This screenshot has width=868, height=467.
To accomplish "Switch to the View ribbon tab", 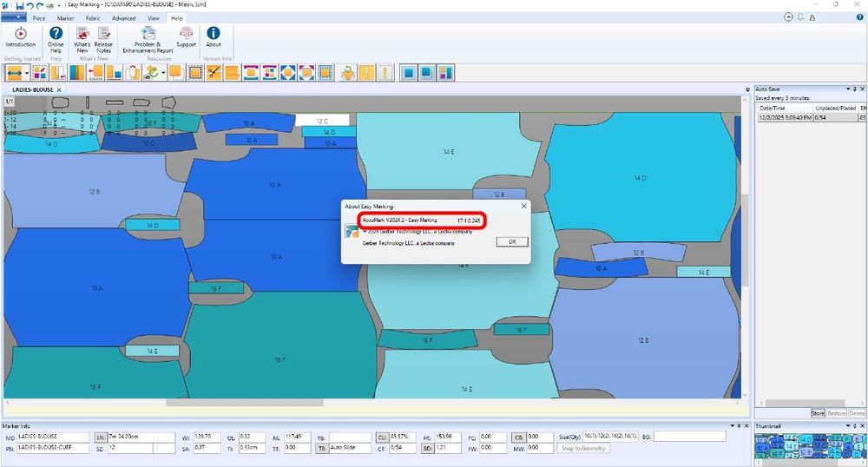I will coord(154,18).
